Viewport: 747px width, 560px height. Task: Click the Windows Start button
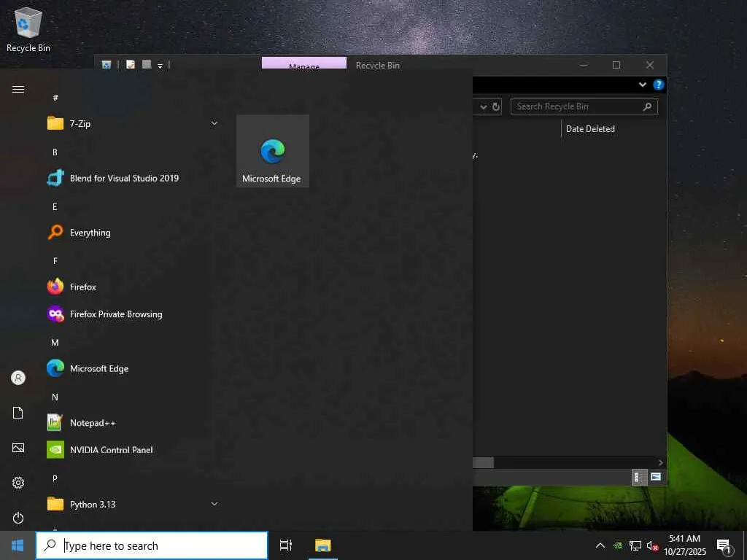(18, 545)
